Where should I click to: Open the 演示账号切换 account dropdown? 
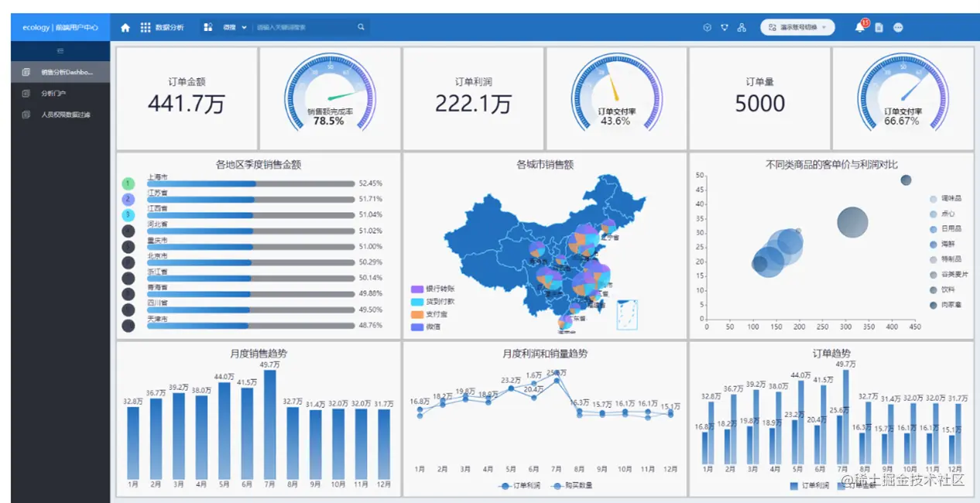(x=797, y=27)
